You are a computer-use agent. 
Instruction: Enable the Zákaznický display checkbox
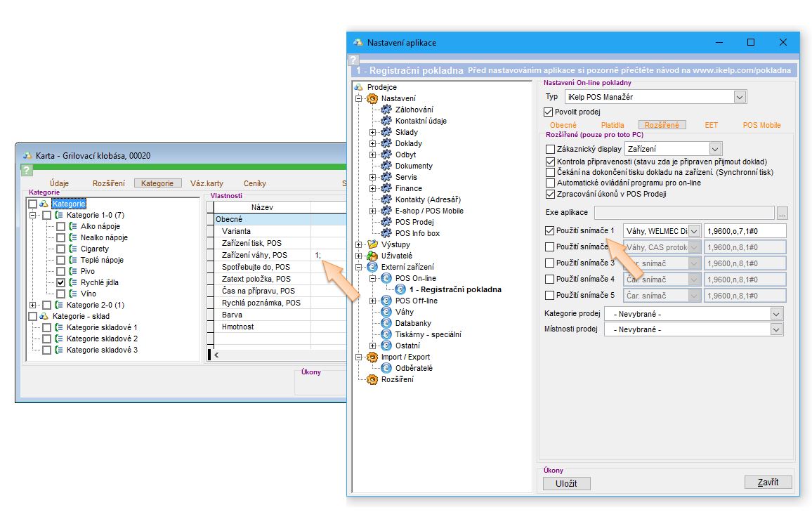tap(550, 149)
